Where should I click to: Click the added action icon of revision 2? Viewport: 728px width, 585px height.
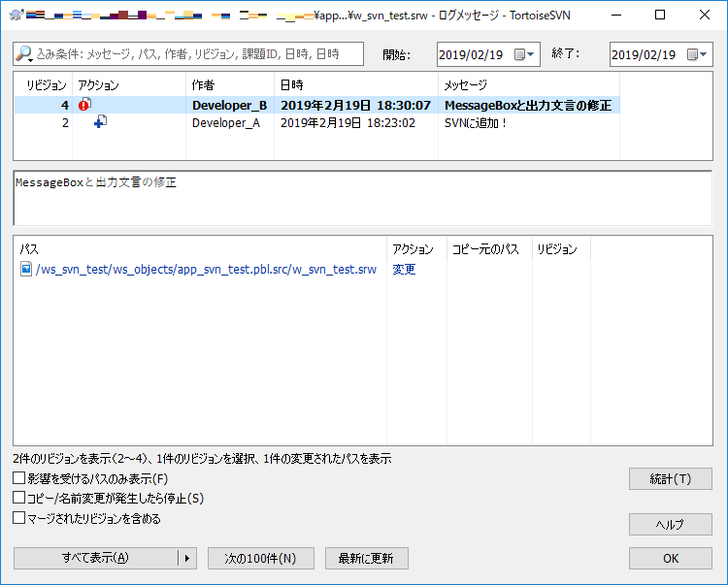100,122
